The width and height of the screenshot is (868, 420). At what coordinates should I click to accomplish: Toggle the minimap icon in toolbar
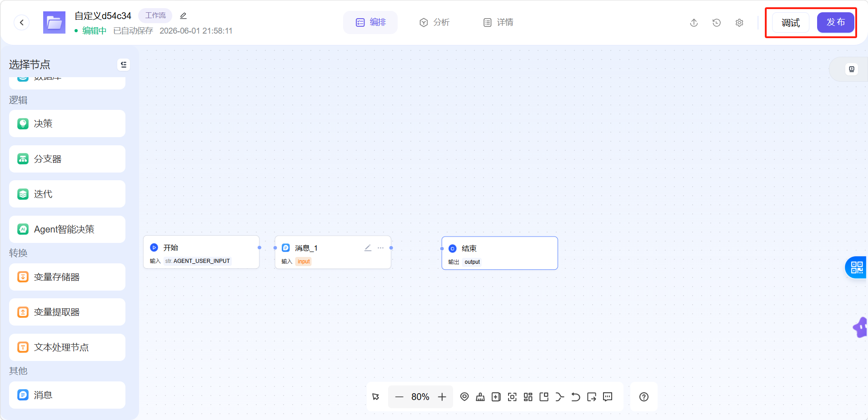tap(544, 397)
